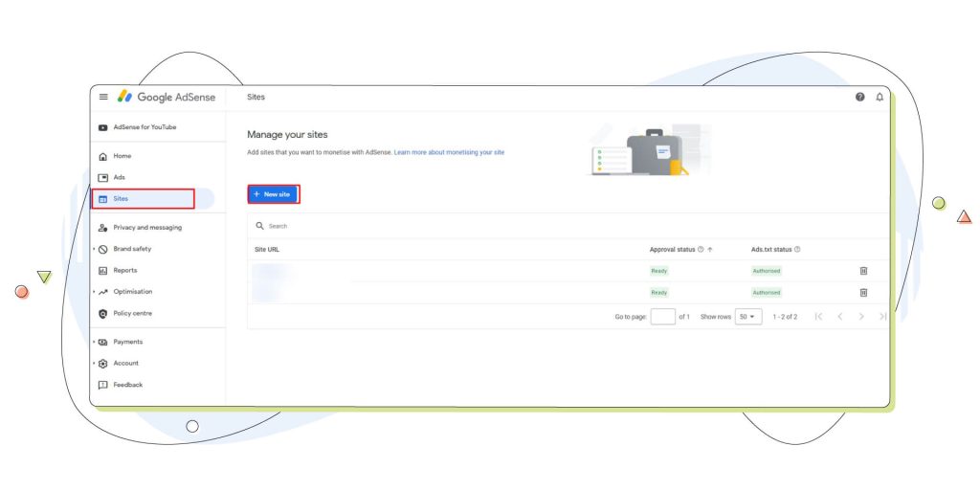Viewport: 980px width, 491px height.
Task: Click the Feedback icon
Action: 103,385
